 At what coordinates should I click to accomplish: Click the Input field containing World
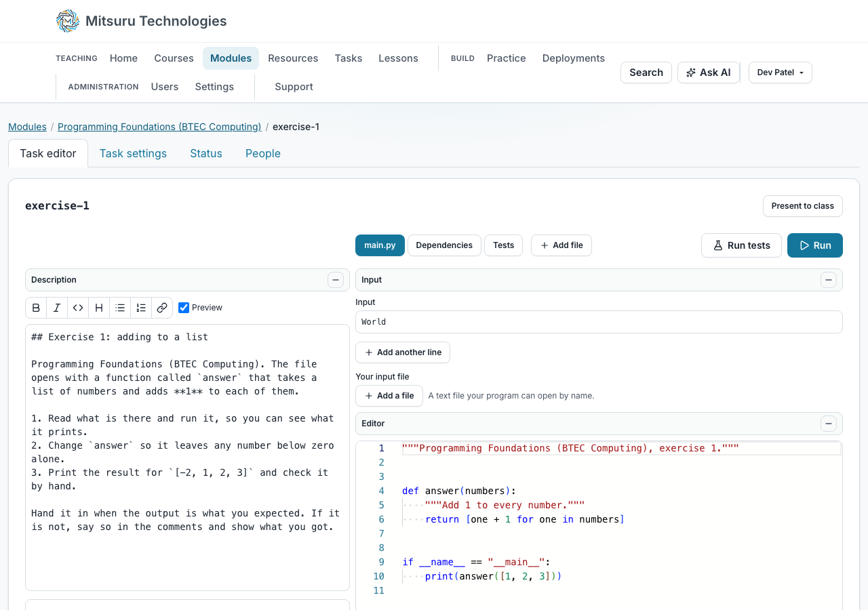599,322
